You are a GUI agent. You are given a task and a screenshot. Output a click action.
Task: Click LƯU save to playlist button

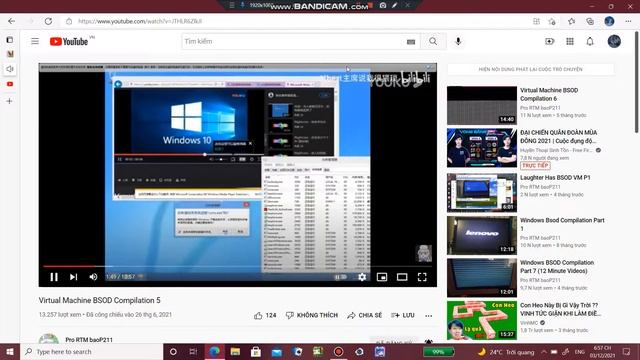(x=403, y=316)
